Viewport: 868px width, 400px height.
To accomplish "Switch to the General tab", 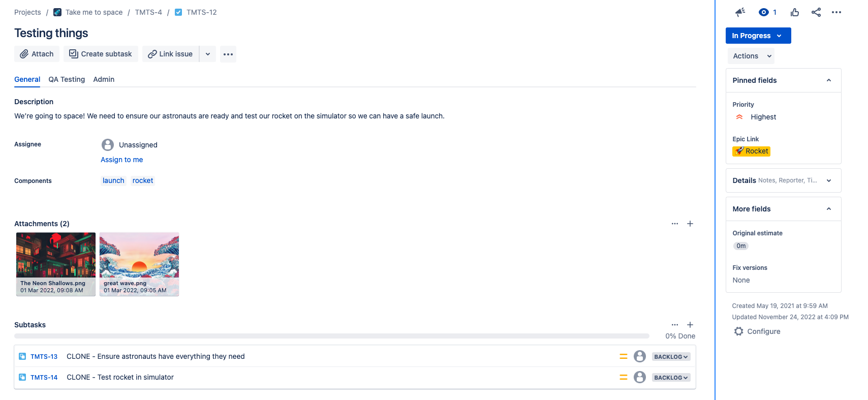I will (27, 79).
